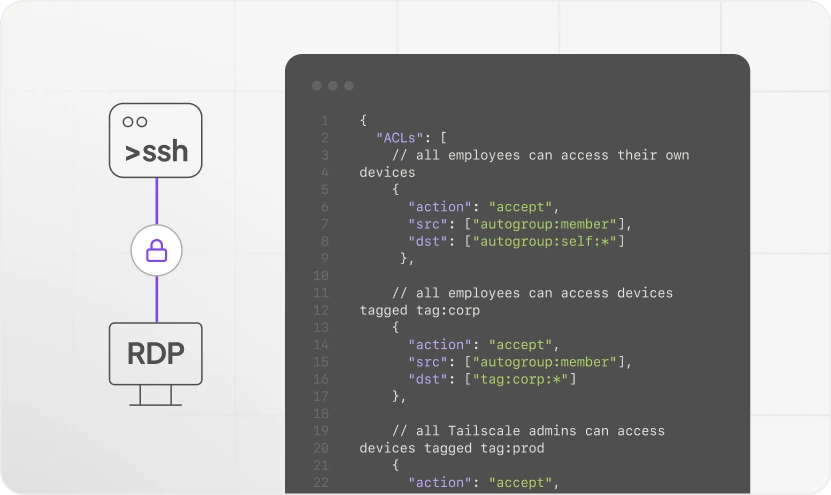Click line number 10 in gutter
831x495 pixels.
pyautogui.click(x=321, y=276)
